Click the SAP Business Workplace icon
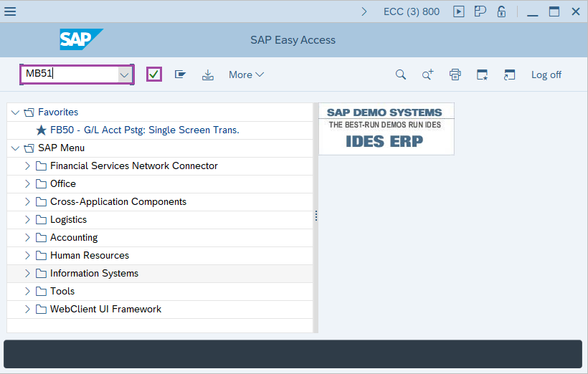This screenshot has width=588, height=374. 181,75
